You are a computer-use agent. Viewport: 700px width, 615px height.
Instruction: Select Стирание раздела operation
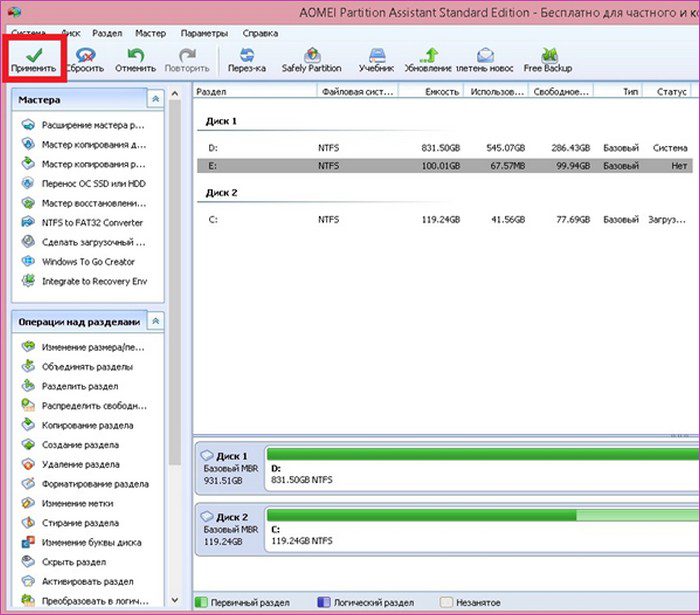70,523
